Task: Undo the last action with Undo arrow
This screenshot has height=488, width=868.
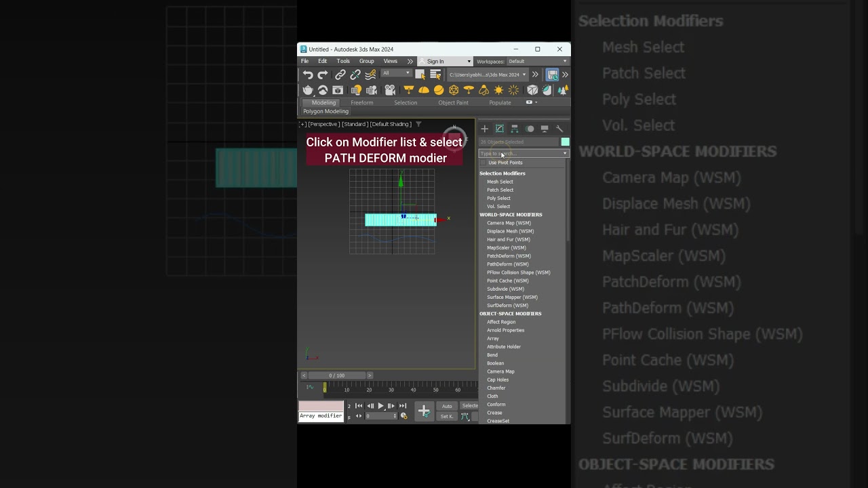Action: 308,75
